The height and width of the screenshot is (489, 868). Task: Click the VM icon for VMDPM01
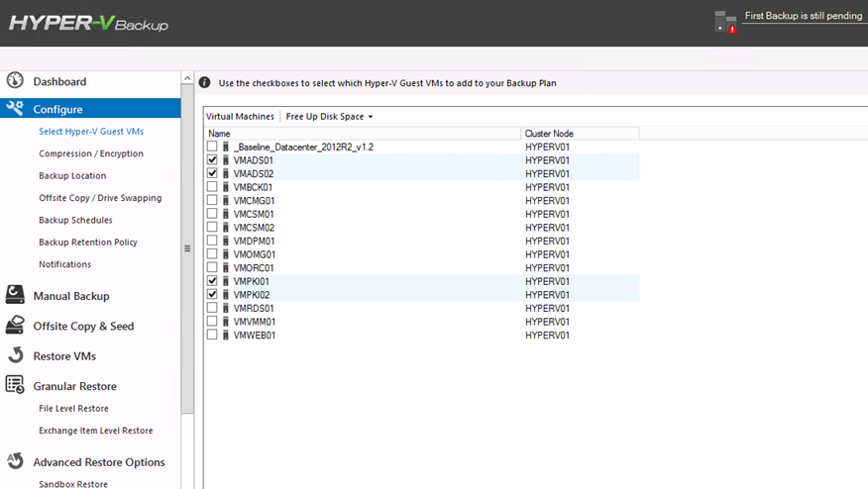click(226, 241)
